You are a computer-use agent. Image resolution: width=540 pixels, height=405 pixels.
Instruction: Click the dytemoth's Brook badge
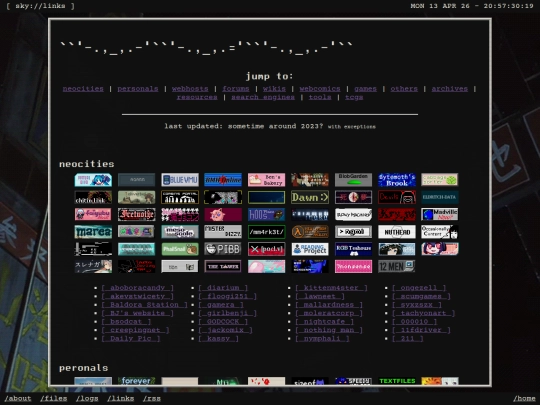click(397, 180)
